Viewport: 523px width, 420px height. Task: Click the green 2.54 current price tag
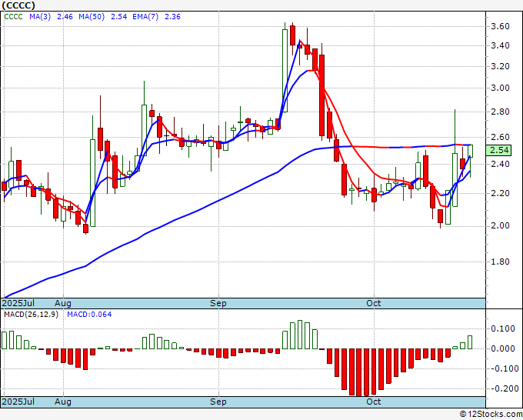(x=498, y=150)
